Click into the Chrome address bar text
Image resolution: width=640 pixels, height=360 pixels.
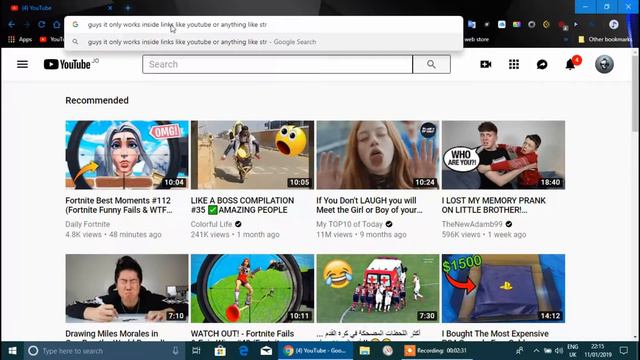click(x=177, y=24)
